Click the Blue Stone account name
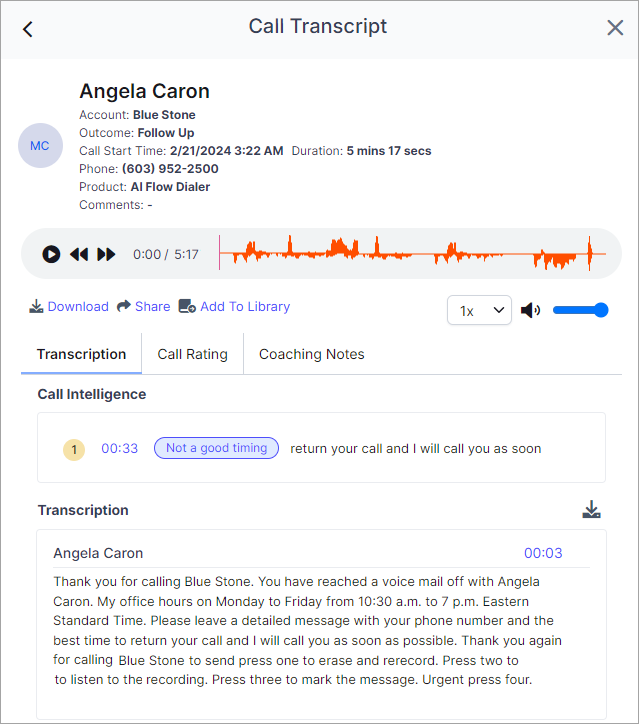Screen dimensions: 639x724 (x=164, y=115)
